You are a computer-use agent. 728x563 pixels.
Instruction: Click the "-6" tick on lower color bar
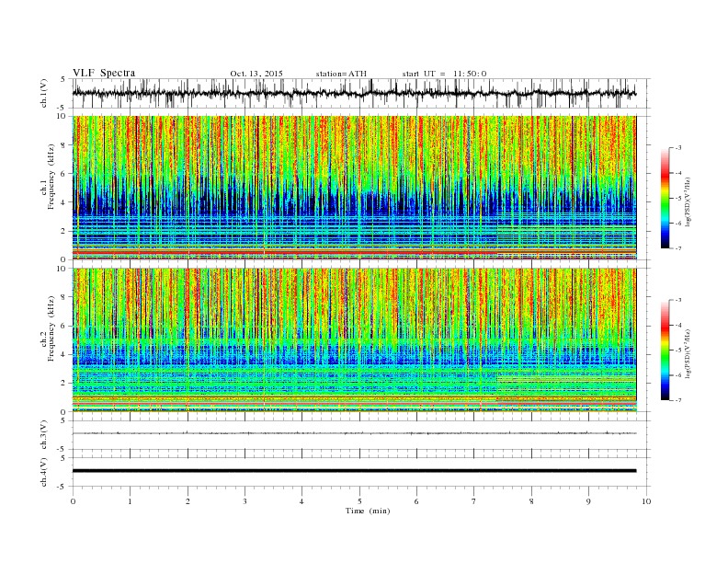pyautogui.click(x=677, y=375)
